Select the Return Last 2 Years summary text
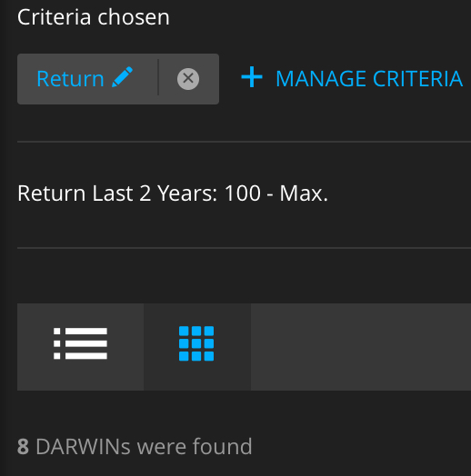Image resolution: width=471 pixels, height=476 pixels. pyautogui.click(x=173, y=193)
